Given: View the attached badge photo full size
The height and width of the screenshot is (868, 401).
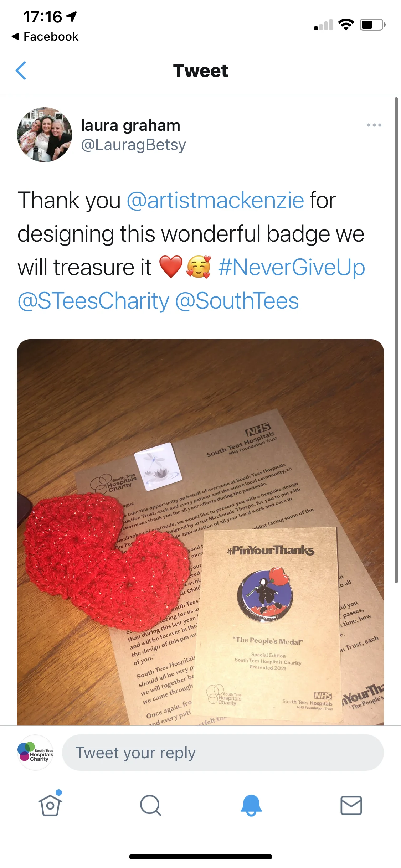Looking at the screenshot, I should [200, 532].
